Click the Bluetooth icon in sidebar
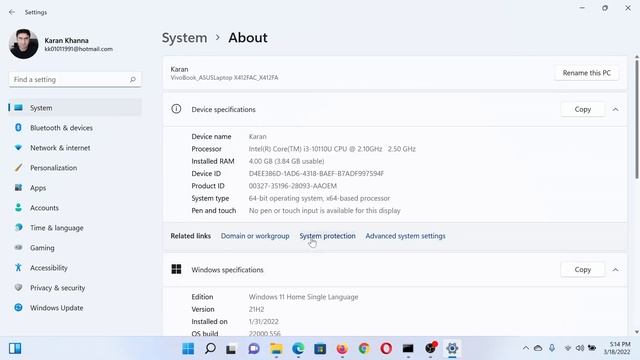This screenshot has width=640, height=360. pyautogui.click(x=18, y=128)
